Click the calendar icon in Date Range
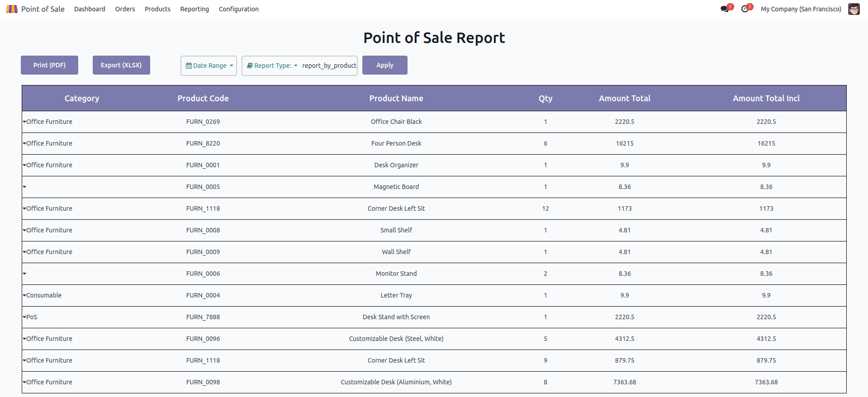868x397 pixels. pyautogui.click(x=189, y=66)
